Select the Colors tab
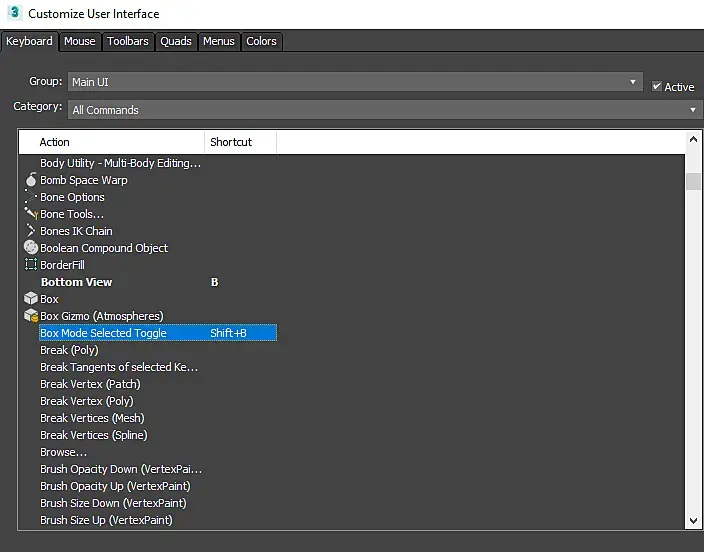This screenshot has width=704, height=552. pos(261,41)
